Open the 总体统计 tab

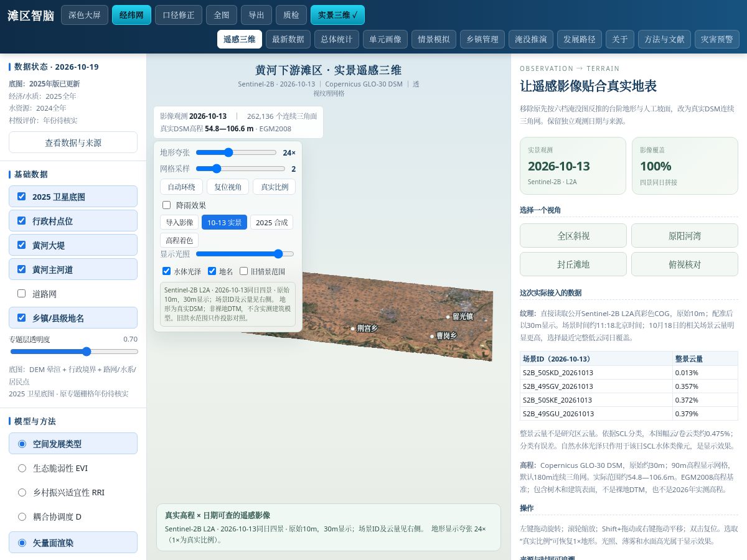click(337, 39)
